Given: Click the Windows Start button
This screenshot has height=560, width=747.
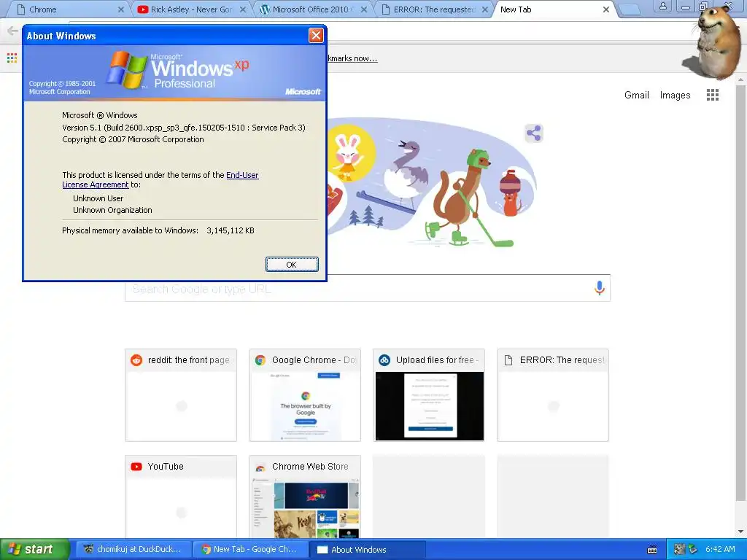Looking at the screenshot, I should (x=35, y=549).
